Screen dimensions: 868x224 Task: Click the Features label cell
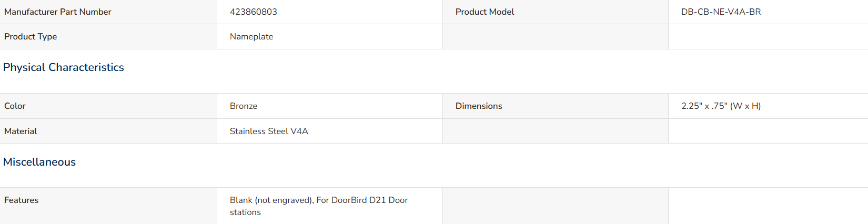pos(108,206)
